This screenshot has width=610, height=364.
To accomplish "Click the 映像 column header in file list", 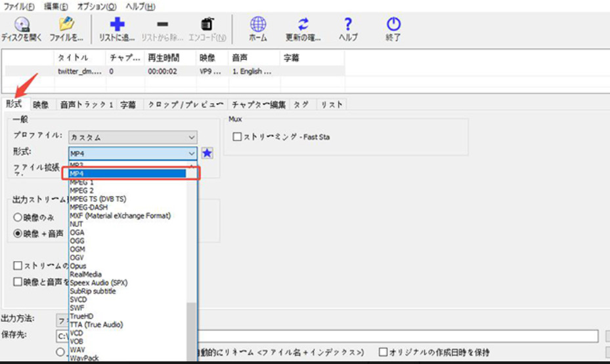I will coord(212,58).
